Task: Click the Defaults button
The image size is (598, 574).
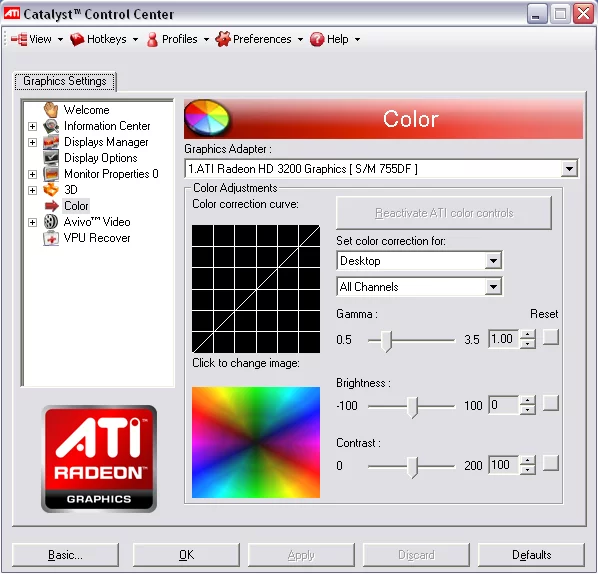Action: (531, 555)
